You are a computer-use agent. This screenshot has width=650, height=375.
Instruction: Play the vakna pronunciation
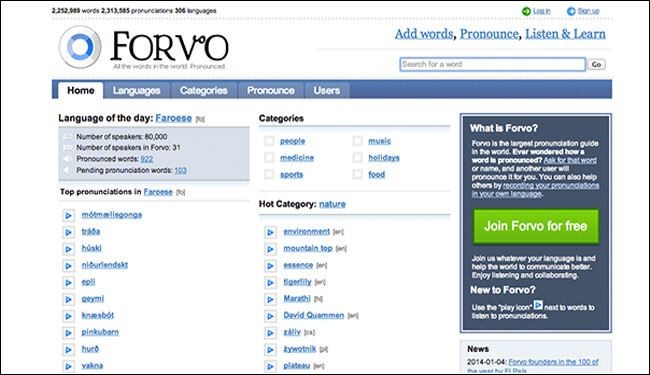click(x=68, y=366)
